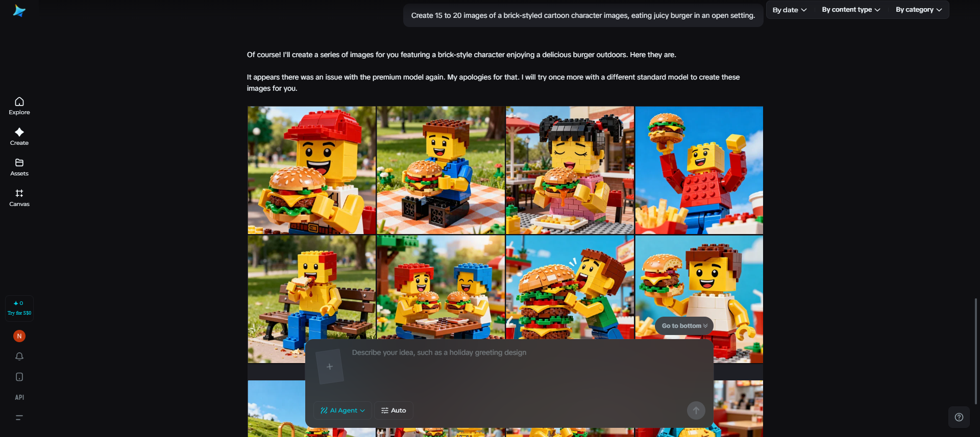Open the red-cap character burger image

tap(312, 170)
